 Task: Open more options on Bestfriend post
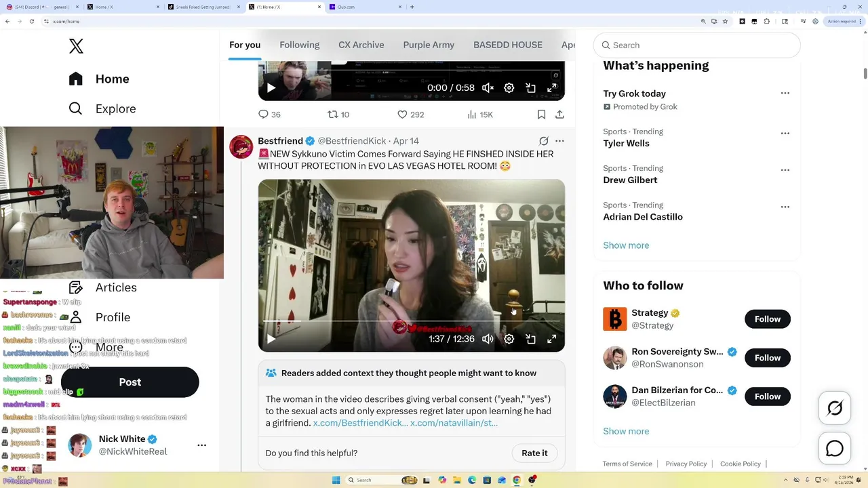pos(559,141)
